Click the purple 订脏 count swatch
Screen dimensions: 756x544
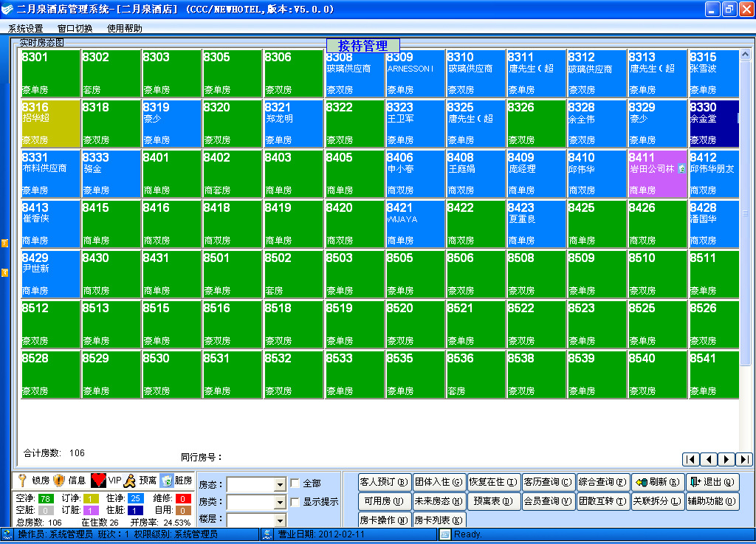[x=91, y=510]
